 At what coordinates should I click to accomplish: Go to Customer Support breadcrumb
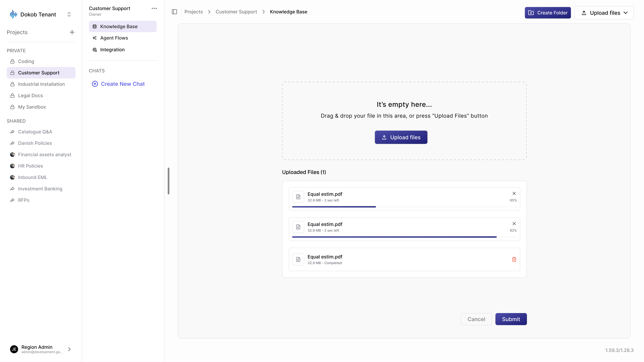pos(236,12)
